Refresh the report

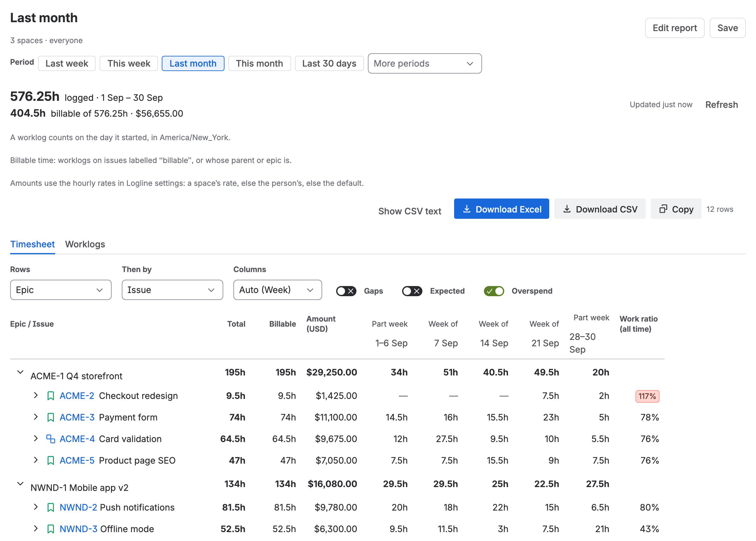coord(721,105)
